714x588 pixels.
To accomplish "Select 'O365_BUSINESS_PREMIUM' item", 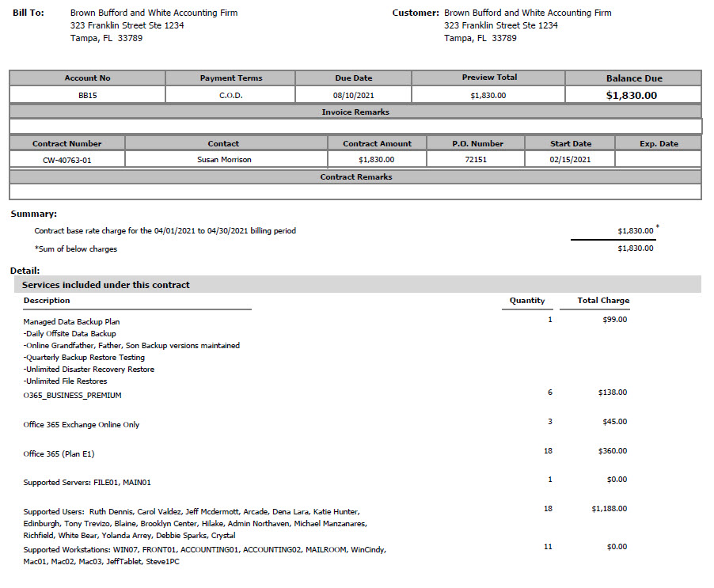I will 72,396.
